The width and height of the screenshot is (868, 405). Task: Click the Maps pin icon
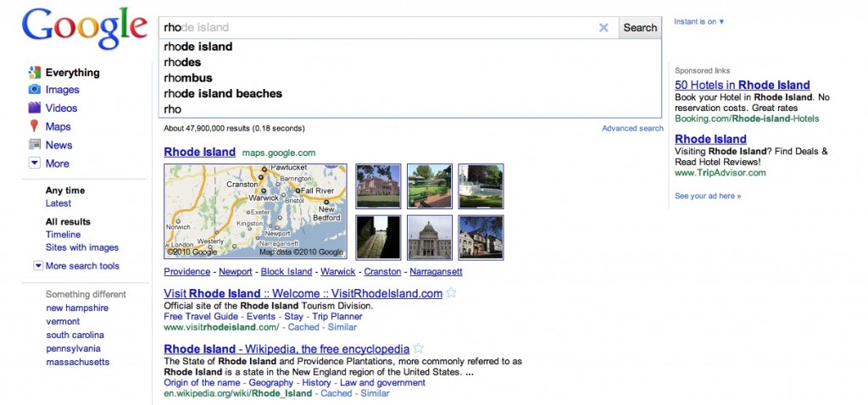[x=34, y=126]
